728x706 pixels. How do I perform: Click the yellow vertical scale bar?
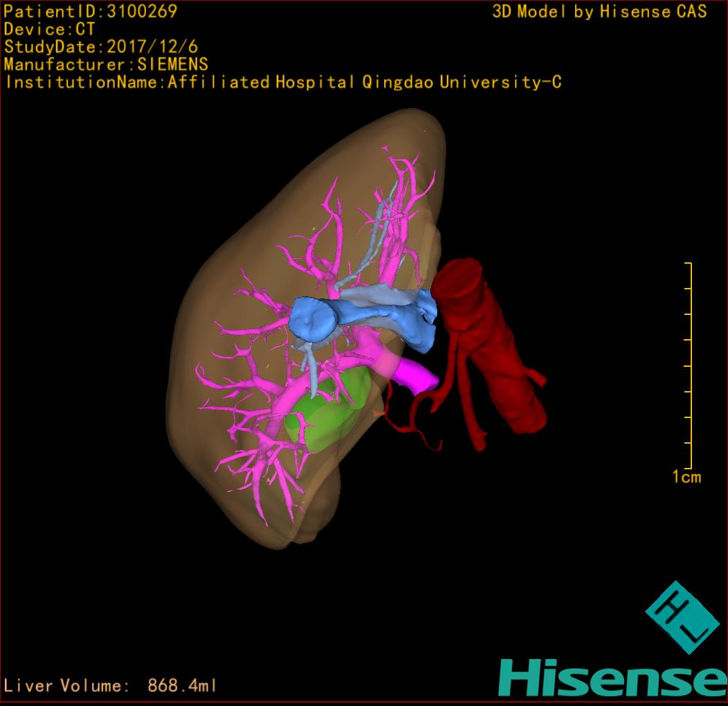[x=689, y=365]
